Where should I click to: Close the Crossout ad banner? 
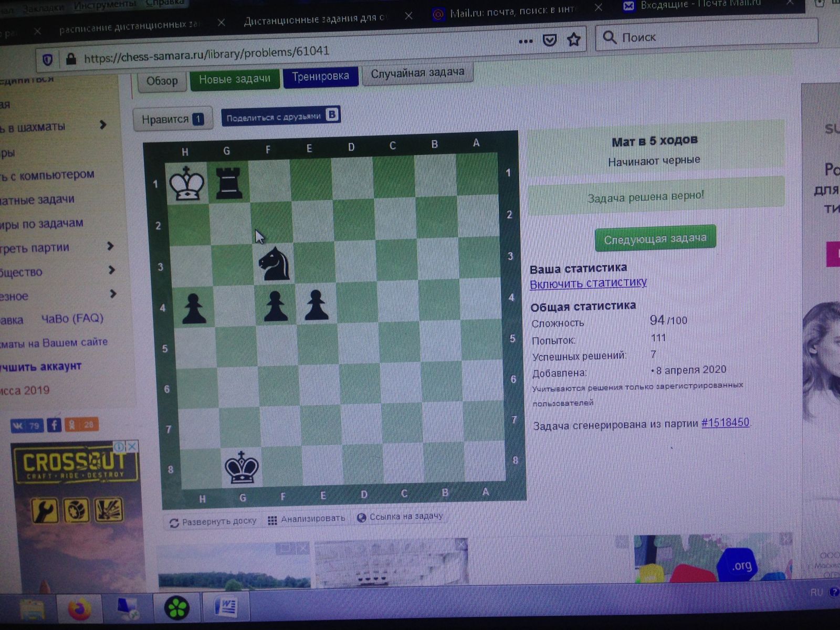point(132,446)
